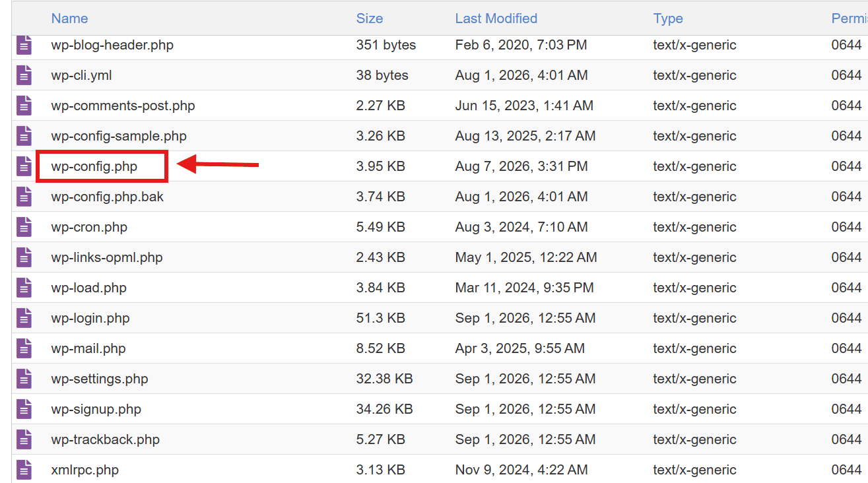This screenshot has width=868, height=483.
Task: Click the file icon beside wp-cli.yml
Action: click(24, 75)
